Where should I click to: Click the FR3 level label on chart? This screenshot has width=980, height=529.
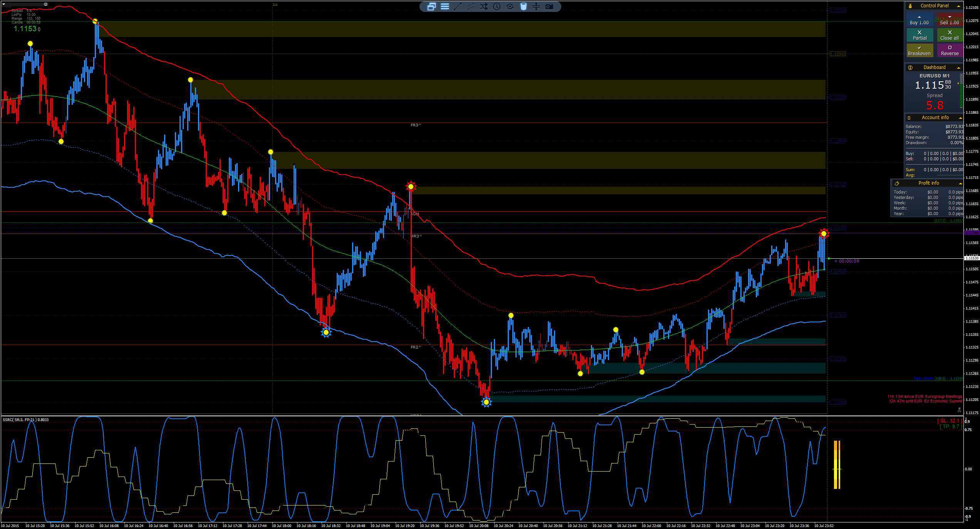[416, 125]
